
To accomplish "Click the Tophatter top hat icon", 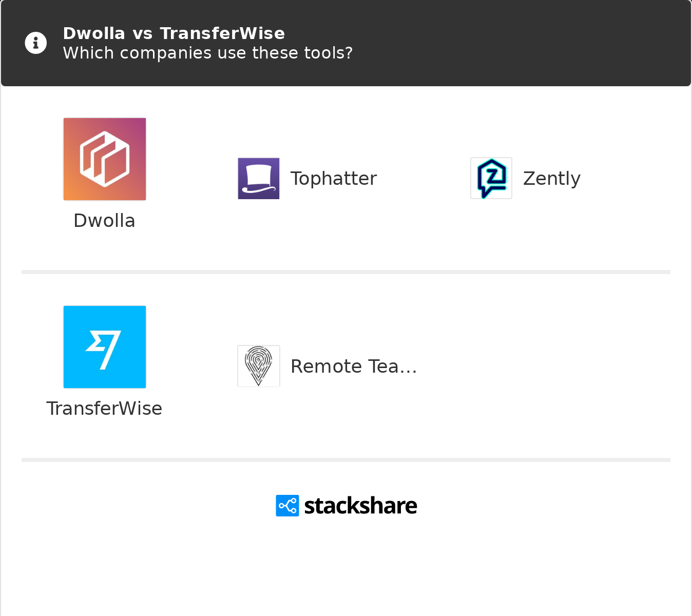I will pos(259,178).
